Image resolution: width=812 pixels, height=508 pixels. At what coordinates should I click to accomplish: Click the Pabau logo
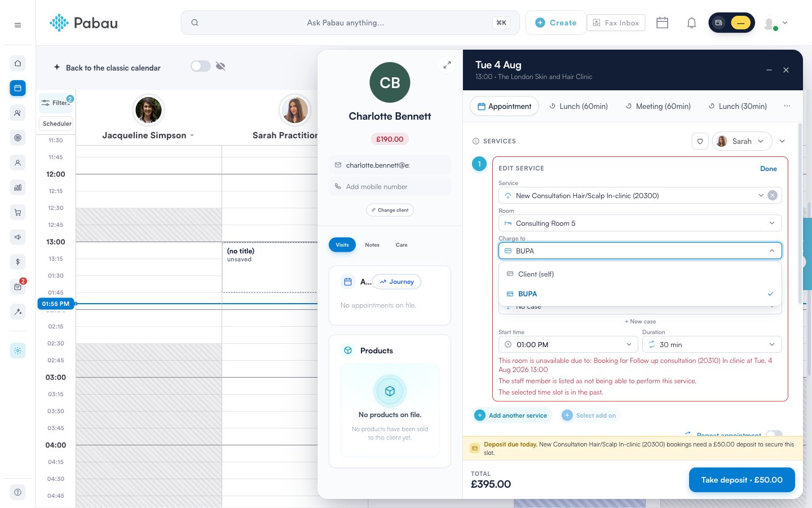tap(83, 23)
